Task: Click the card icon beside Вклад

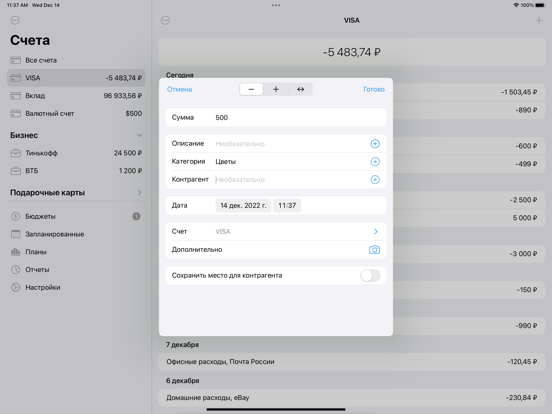Action: 15,96
